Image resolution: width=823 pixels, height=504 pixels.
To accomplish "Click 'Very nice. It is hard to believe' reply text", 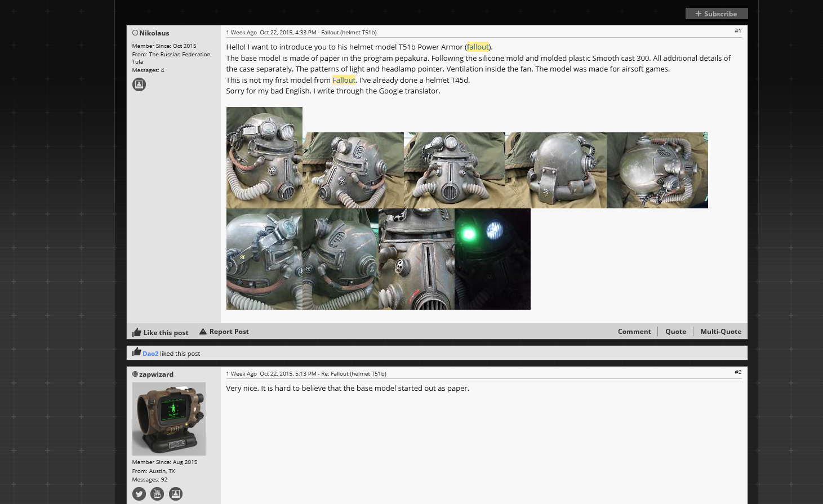I will tap(348, 389).
